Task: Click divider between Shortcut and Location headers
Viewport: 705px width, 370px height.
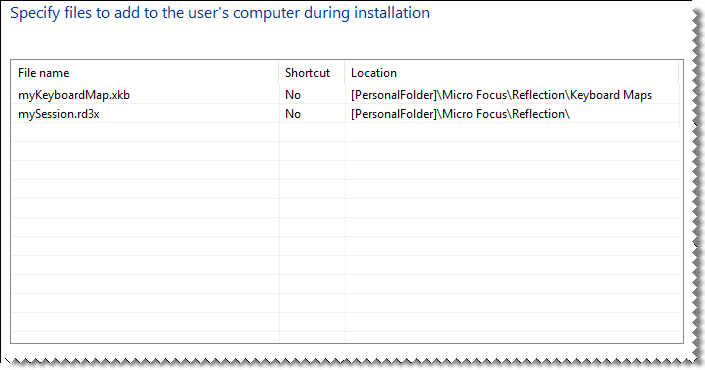Action: click(x=345, y=73)
